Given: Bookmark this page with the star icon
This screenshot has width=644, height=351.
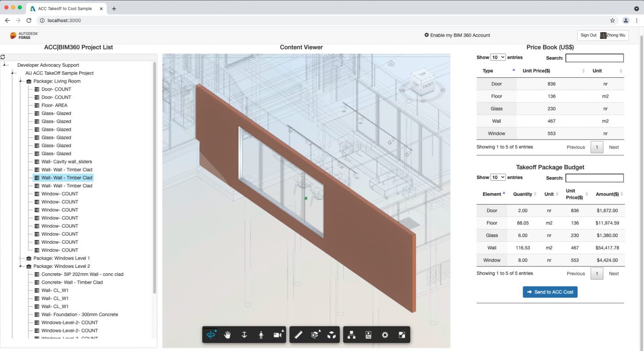Looking at the screenshot, I should 613,20.
